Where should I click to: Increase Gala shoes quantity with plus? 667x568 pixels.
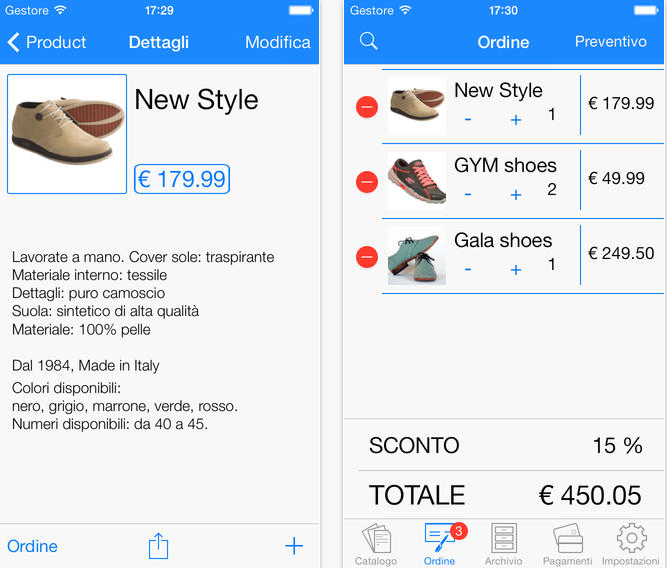pyautogui.click(x=516, y=270)
